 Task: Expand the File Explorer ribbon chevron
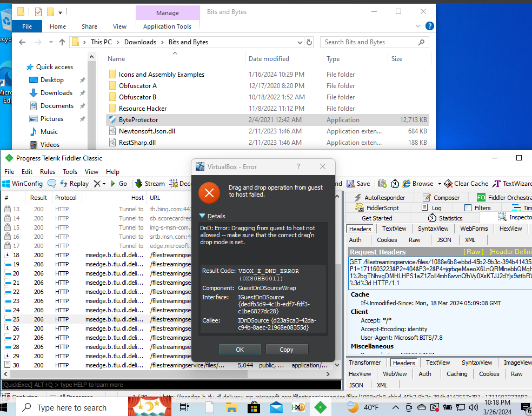coord(418,26)
